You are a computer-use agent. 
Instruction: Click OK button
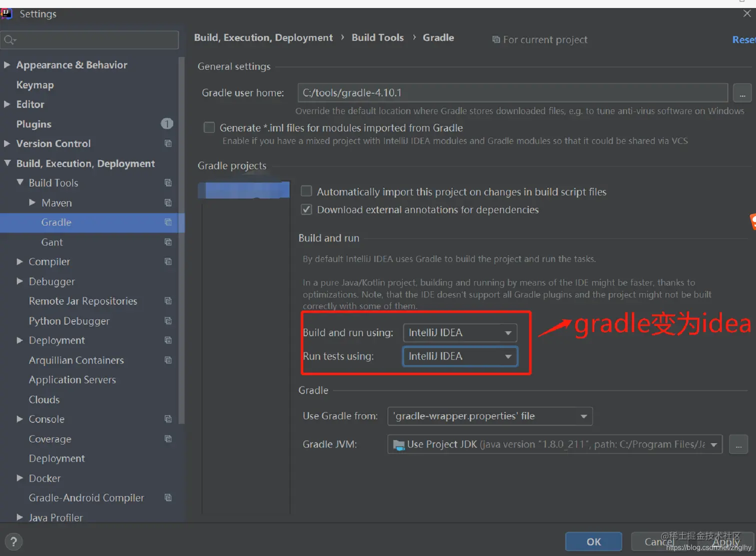pos(593,541)
